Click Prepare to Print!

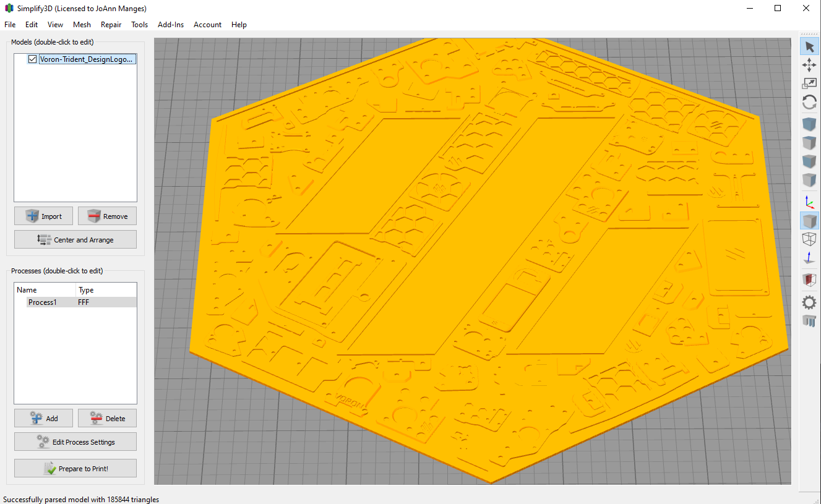[x=75, y=468]
